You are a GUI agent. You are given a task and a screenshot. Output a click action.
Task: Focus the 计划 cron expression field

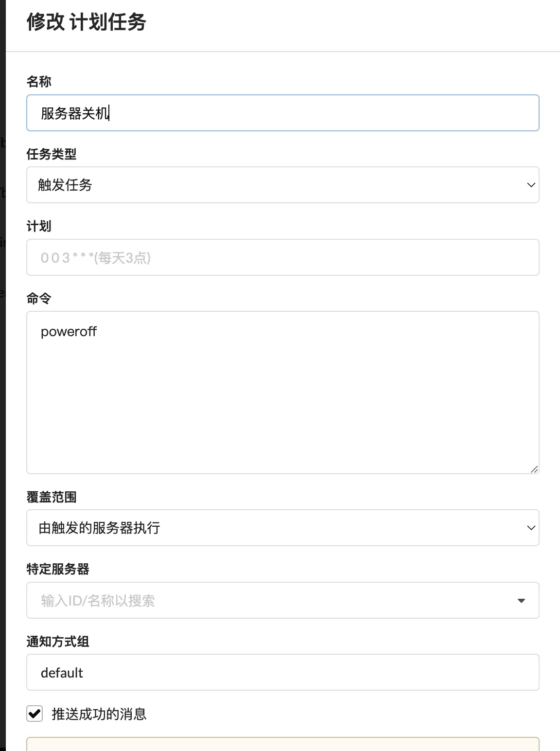[282, 257]
